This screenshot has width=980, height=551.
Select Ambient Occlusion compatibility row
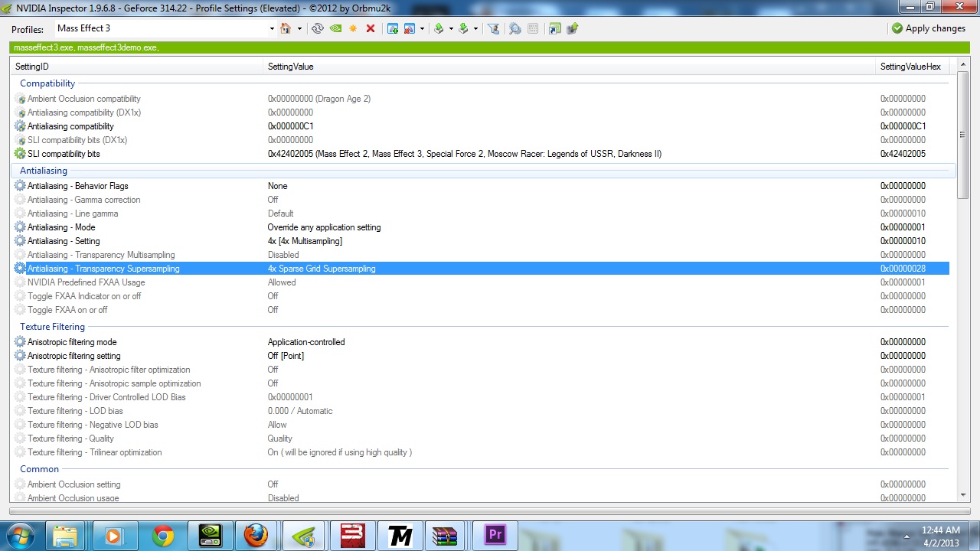coord(480,99)
